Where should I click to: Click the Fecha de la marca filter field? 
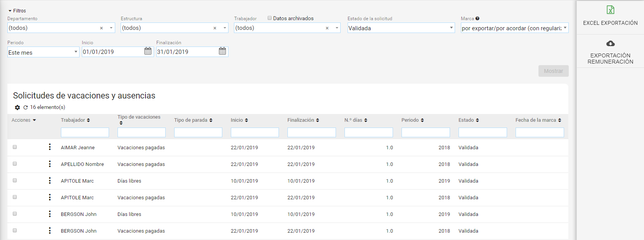click(540, 132)
